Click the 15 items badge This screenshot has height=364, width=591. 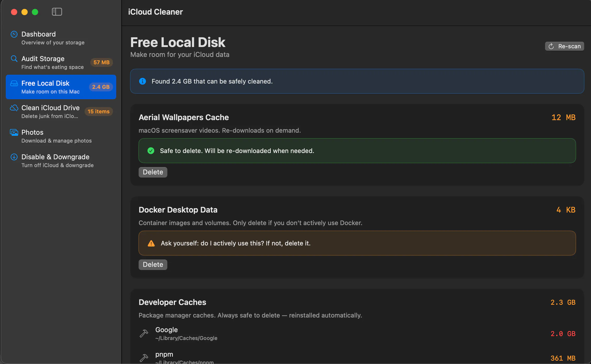click(99, 111)
